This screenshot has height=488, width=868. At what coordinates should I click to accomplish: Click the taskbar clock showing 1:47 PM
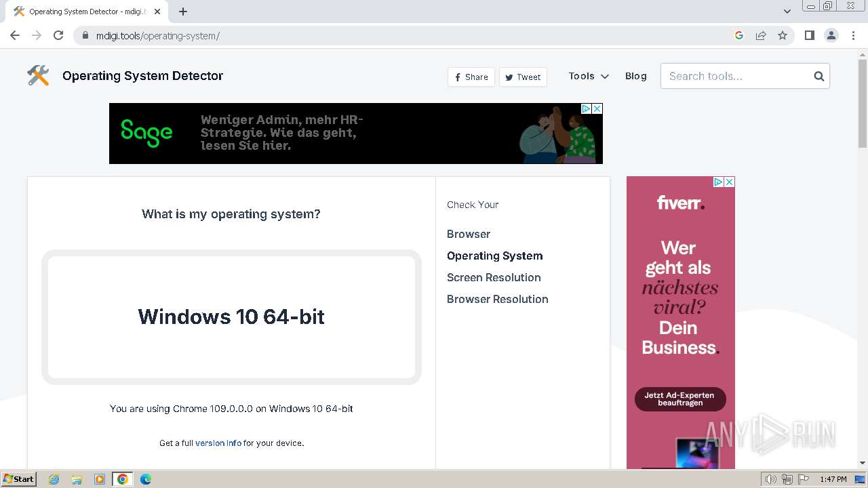[x=833, y=479]
